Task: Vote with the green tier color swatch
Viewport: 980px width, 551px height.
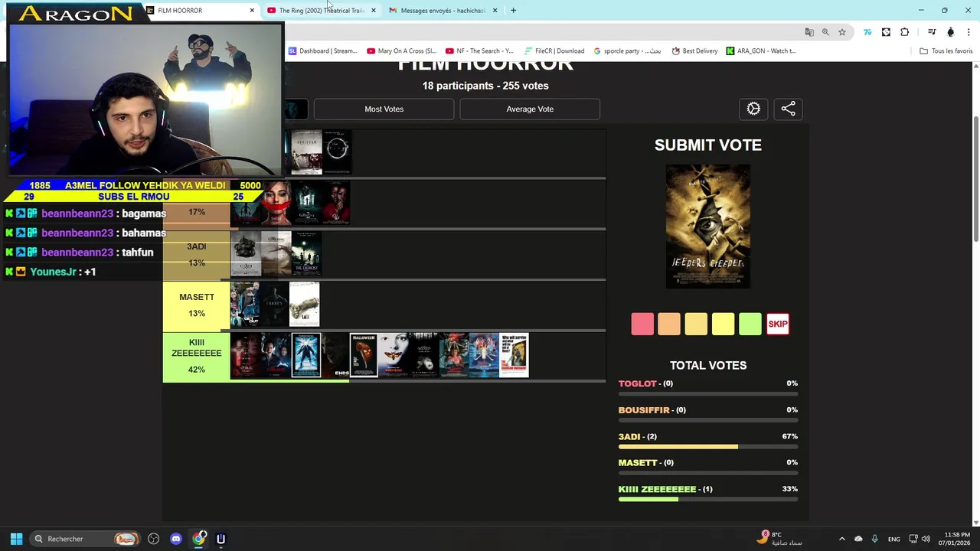Action: click(x=750, y=324)
